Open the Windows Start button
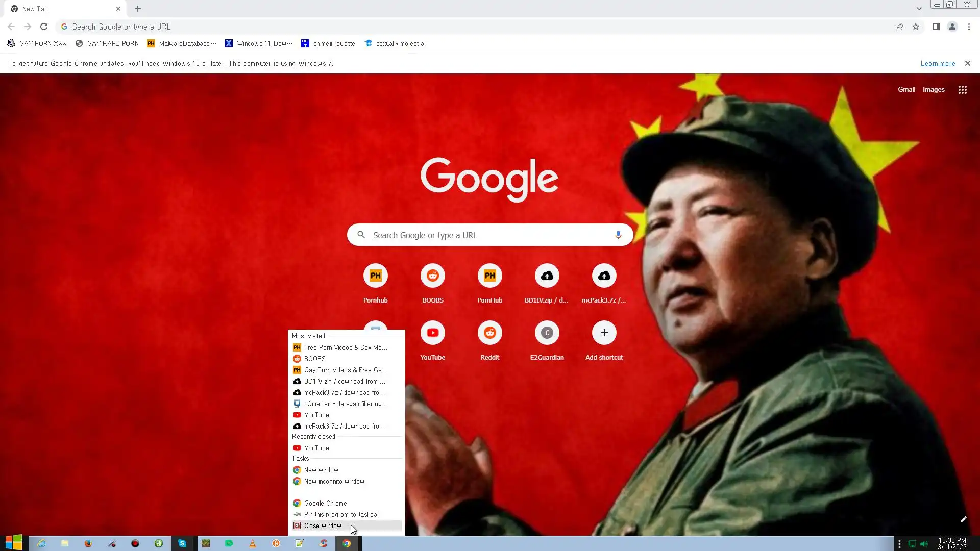Screen dimensions: 980x551 click(x=14, y=543)
